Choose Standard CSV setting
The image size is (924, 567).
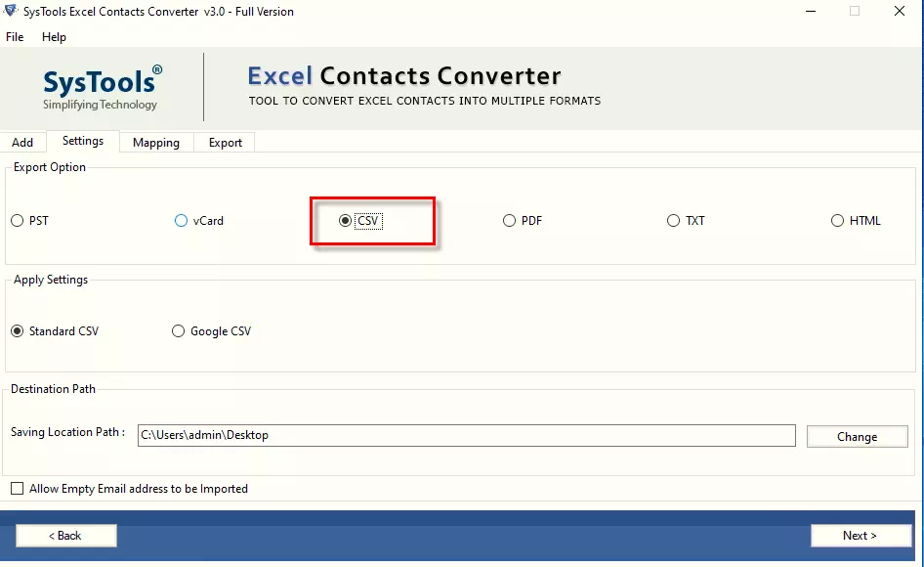tap(55, 331)
